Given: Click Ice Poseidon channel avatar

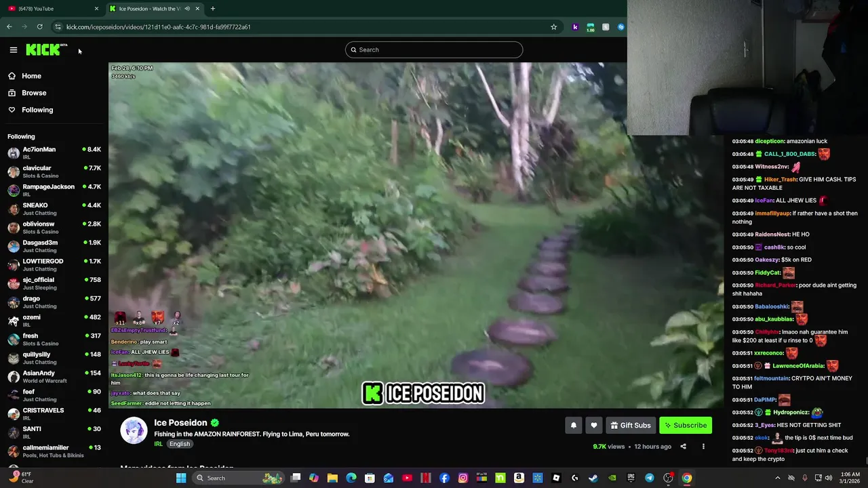Looking at the screenshot, I should pyautogui.click(x=134, y=430).
